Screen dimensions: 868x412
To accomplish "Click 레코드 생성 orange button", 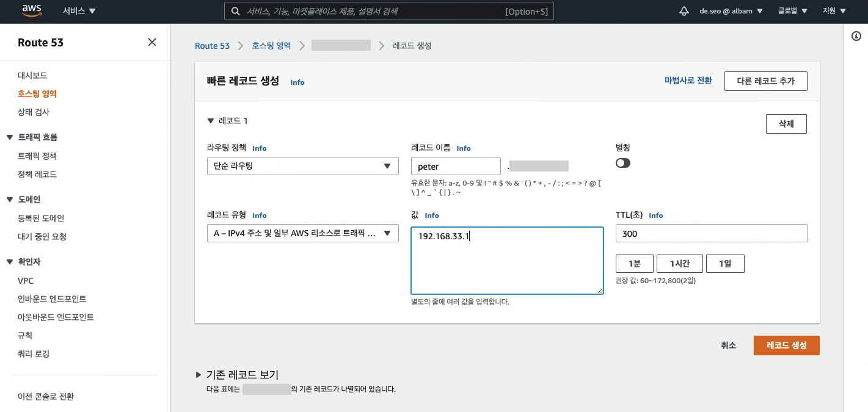I will [787, 345].
